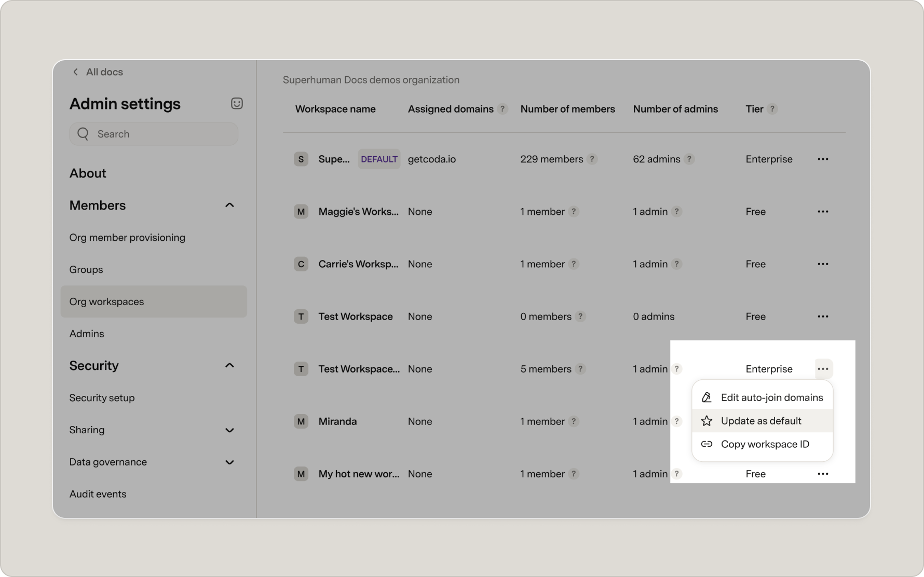Image resolution: width=924 pixels, height=577 pixels.
Task: Click the star icon next to Update as default
Action: coord(706,421)
